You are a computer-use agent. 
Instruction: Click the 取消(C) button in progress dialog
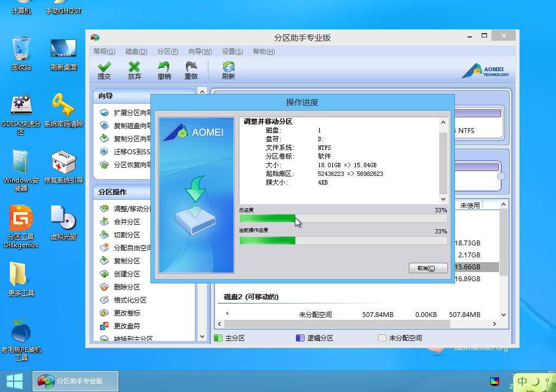(x=428, y=268)
